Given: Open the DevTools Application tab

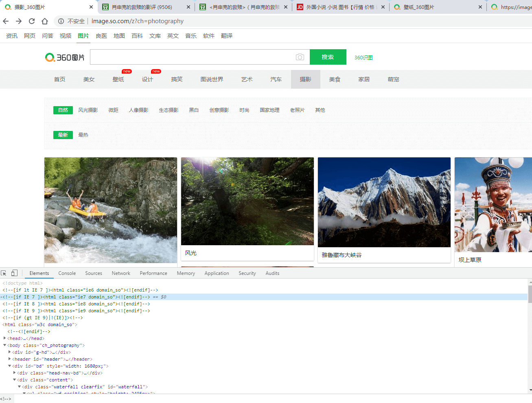Looking at the screenshot, I should click(217, 273).
